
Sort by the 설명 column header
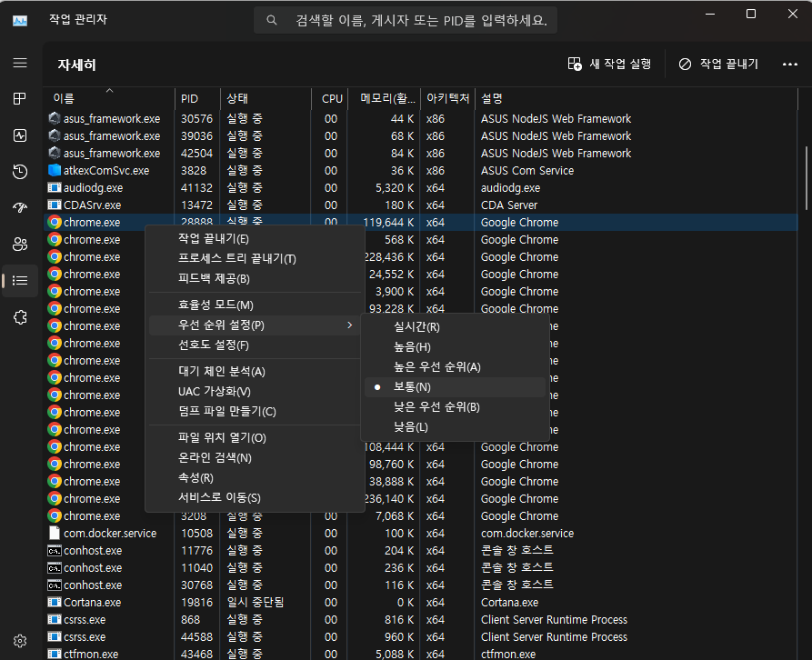tap(636, 98)
